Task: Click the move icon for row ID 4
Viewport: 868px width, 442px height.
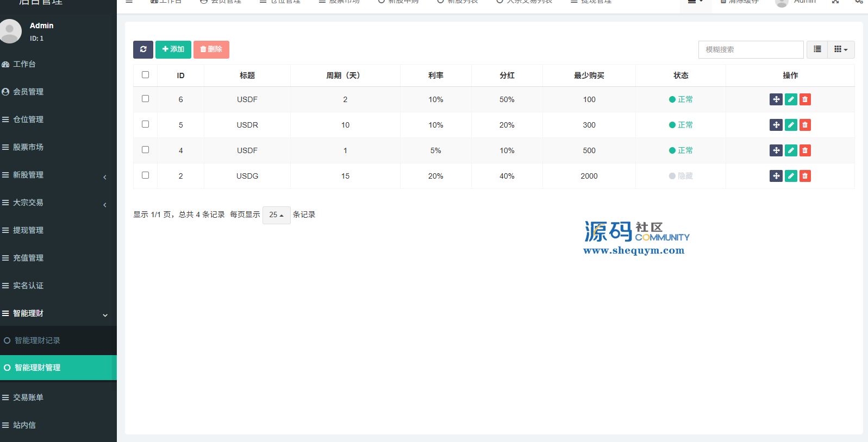Action: click(x=776, y=150)
